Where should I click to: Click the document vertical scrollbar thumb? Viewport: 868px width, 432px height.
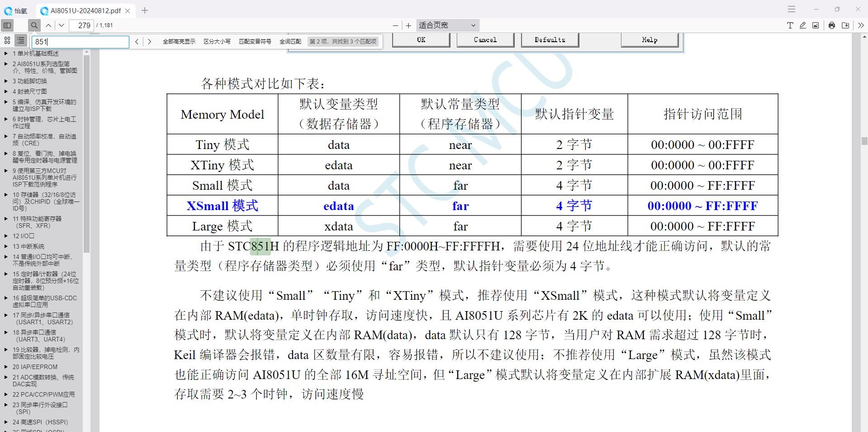[x=864, y=141]
